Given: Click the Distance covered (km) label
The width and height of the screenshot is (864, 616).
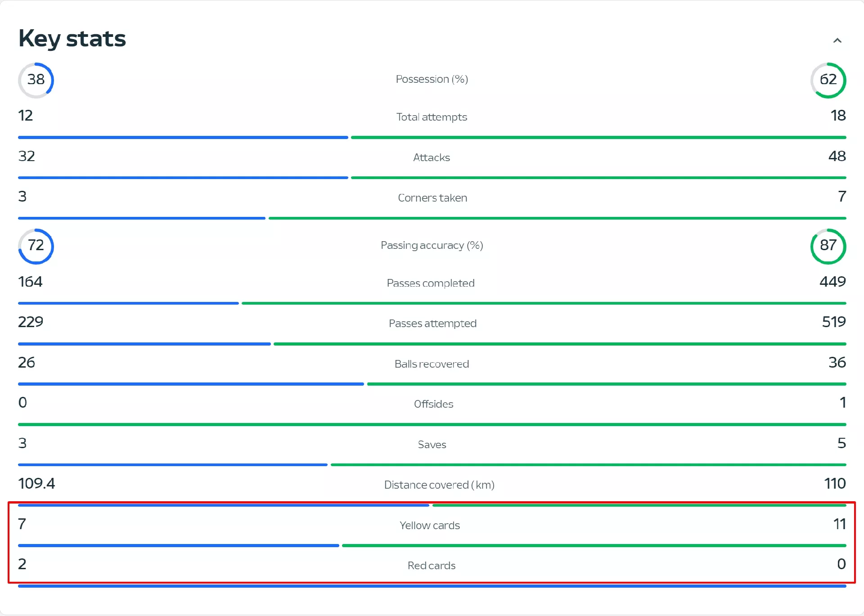Looking at the screenshot, I should [439, 485].
